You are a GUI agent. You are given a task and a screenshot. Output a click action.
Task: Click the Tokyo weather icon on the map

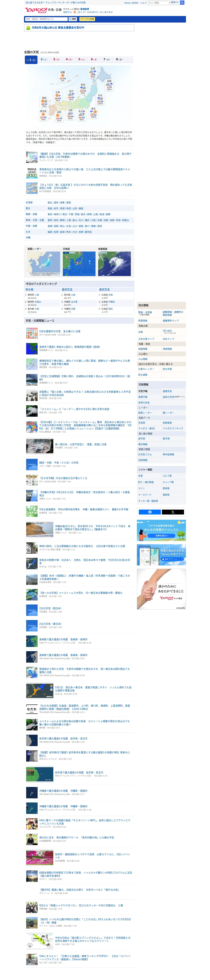(93, 111)
